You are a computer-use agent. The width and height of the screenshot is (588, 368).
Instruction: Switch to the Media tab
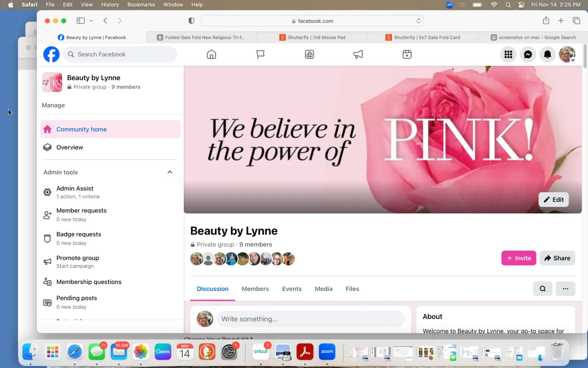click(323, 289)
